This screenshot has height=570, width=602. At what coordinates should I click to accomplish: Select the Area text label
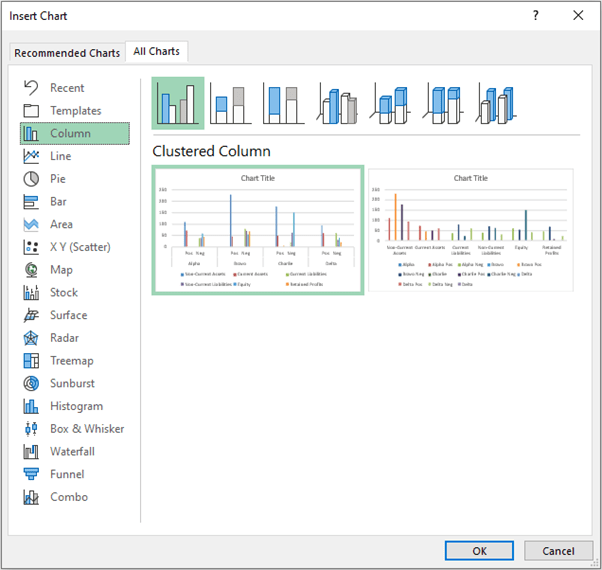(x=61, y=224)
